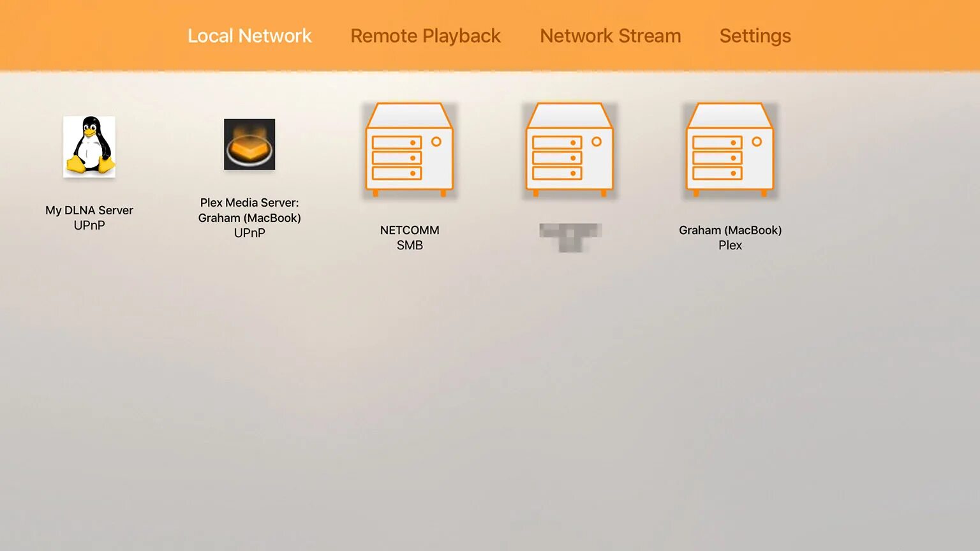Open the Settings tab
The width and height of the screenshot is (980, 551).
point(755,36)
